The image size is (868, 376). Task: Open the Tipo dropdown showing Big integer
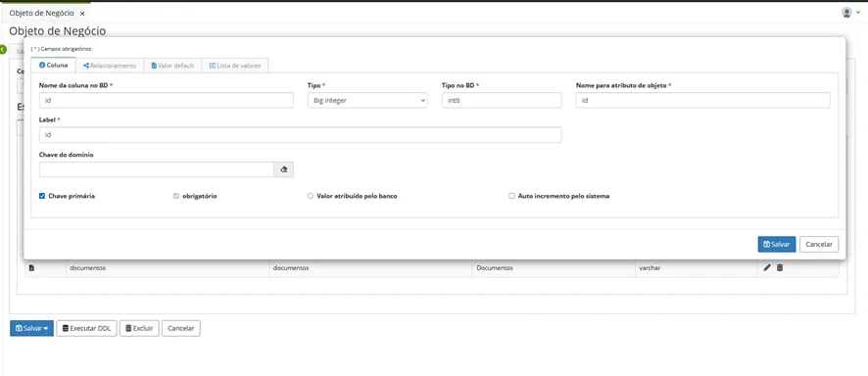(x=367, y=101)
